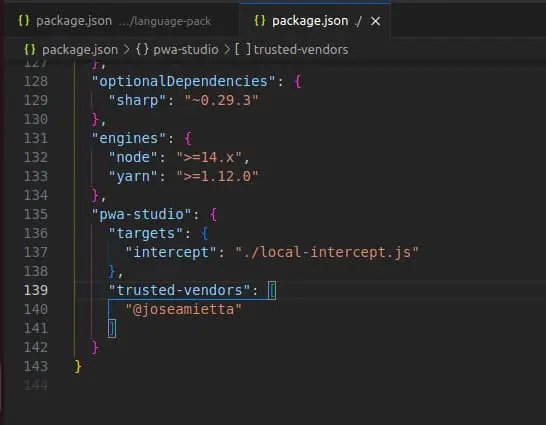Click line number 135 in gutter

[x=36, y=214]
